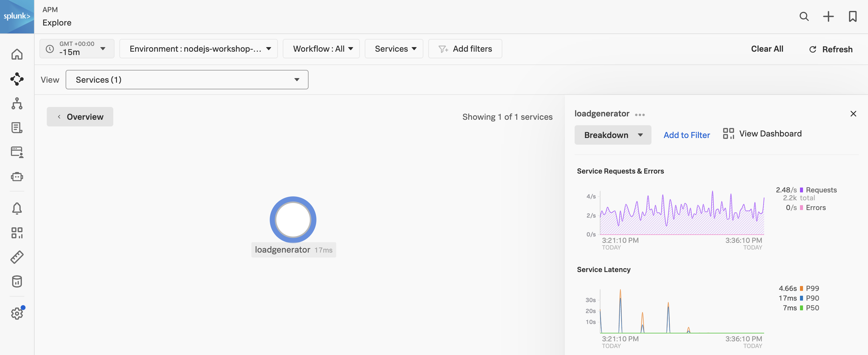Expand the time range picker
The image size is (868, 355).
77,49
